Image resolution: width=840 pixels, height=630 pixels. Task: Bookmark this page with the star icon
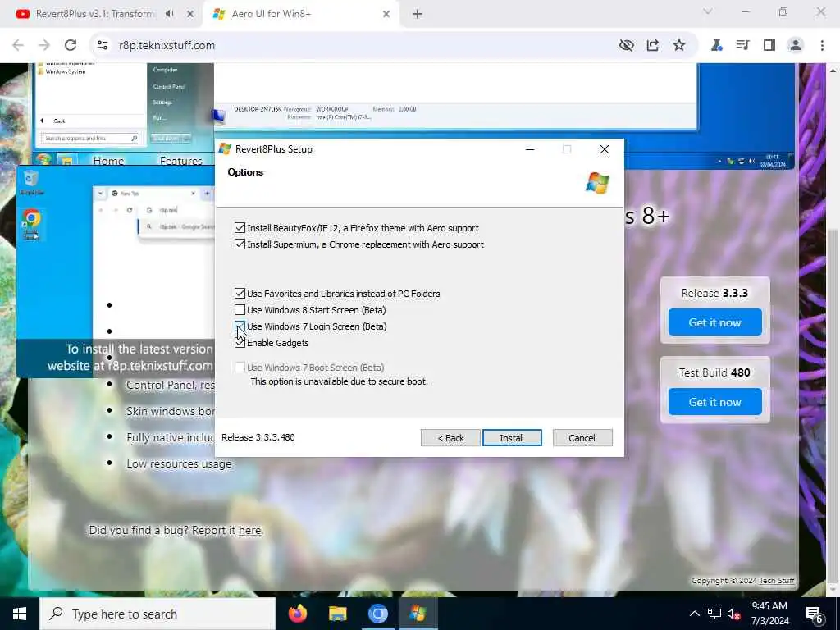click(x=678, y=46)
